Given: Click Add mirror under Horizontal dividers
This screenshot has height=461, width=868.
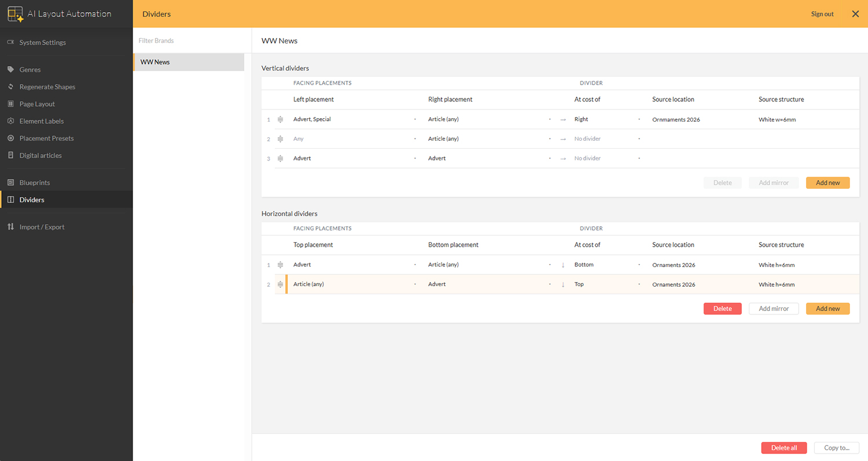Looking at the screenshot, I should tap(774, 309).
